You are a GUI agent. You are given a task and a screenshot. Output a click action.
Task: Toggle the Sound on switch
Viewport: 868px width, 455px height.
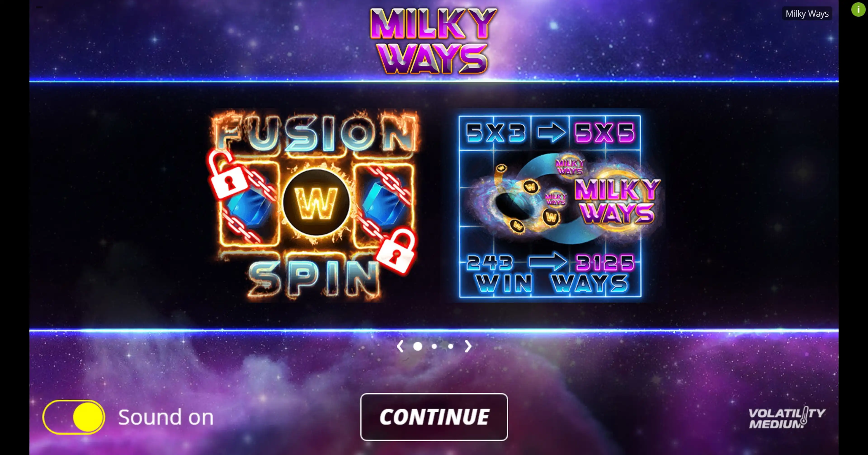pyautogui.click(x=74, y=417)
